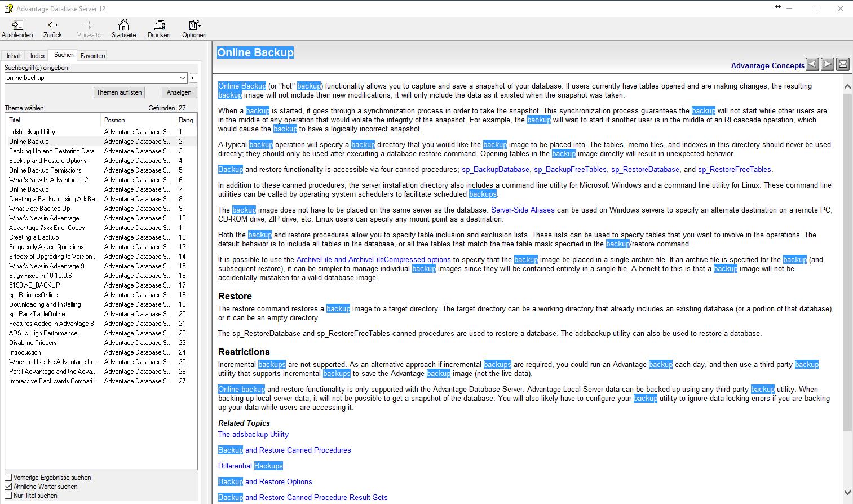Open the sp_RestoreDatabase link
This screenshot has width=853, height=504.
point(645,170)
